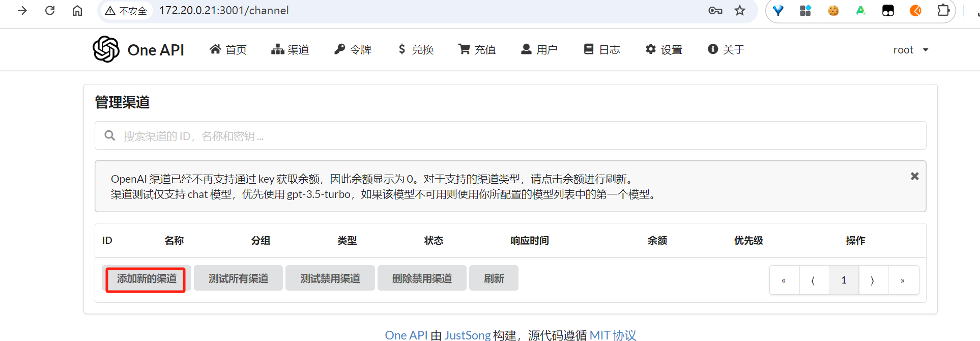Sort by the 分组 column header
The height and width of the screenshot is (341, 980).
point(261,240)
